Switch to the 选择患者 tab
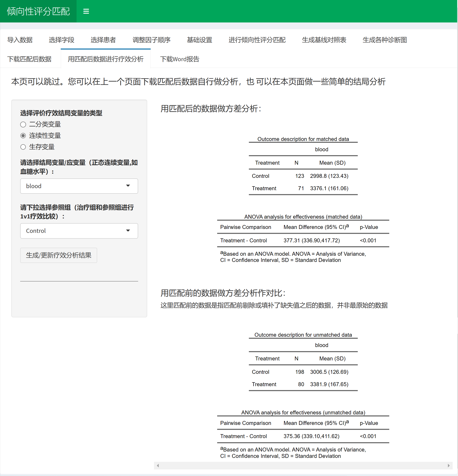Image resolution: width=458 pixels, height=476 pixels. 103,40
